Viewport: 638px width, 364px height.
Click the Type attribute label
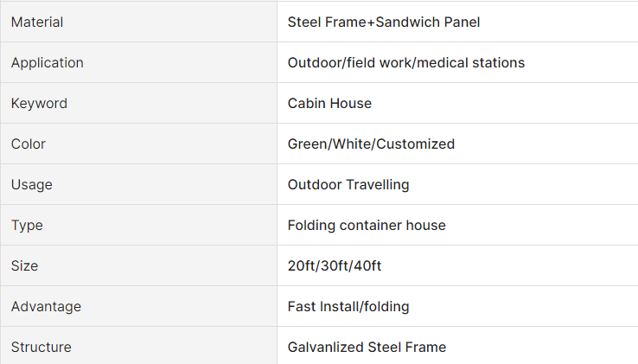pos(27,226)
